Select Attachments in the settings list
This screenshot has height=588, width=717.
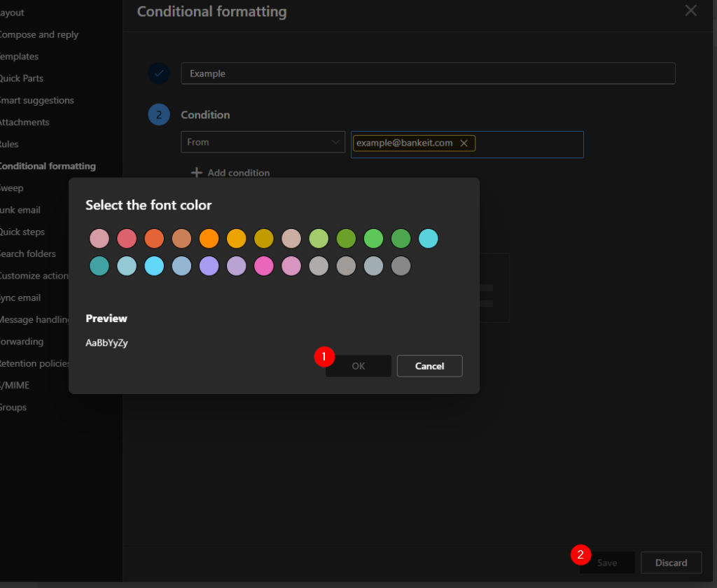(x=25, y=122)
